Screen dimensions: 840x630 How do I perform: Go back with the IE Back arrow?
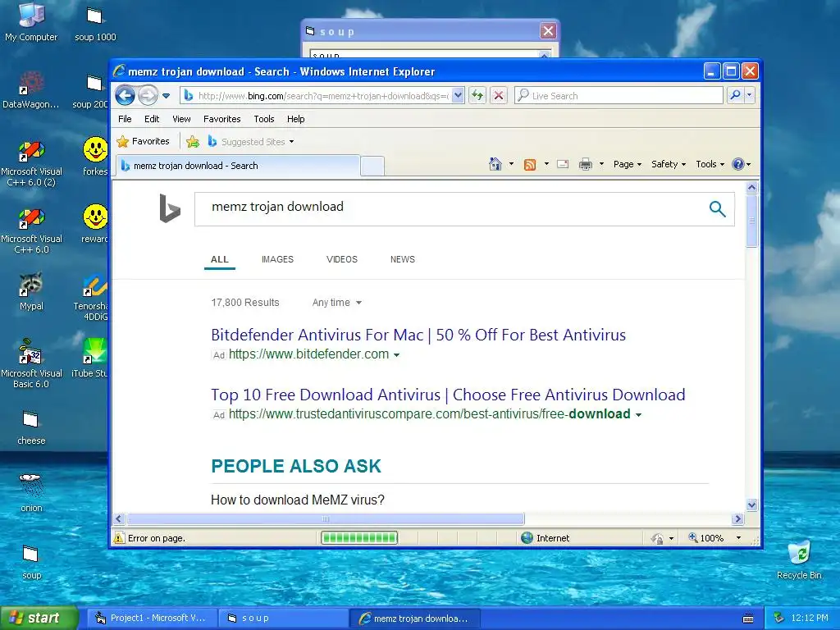pyautogui.click(x=125, y=96)
